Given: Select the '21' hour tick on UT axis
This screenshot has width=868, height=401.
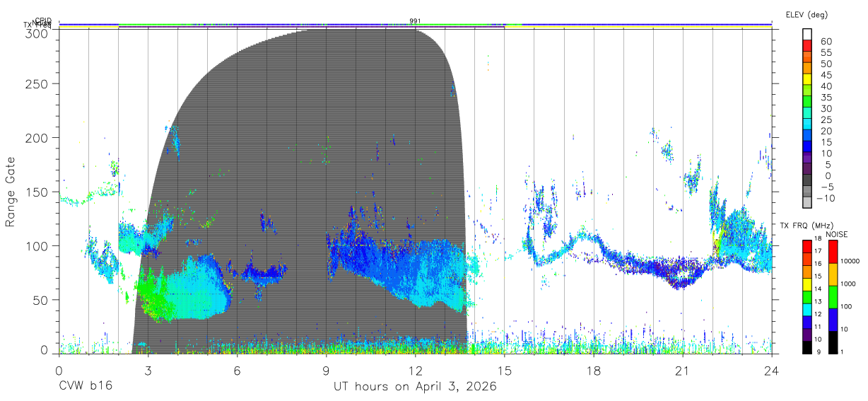Looking at the screenshot, I should pyautogui.click(x=682, y=370).
